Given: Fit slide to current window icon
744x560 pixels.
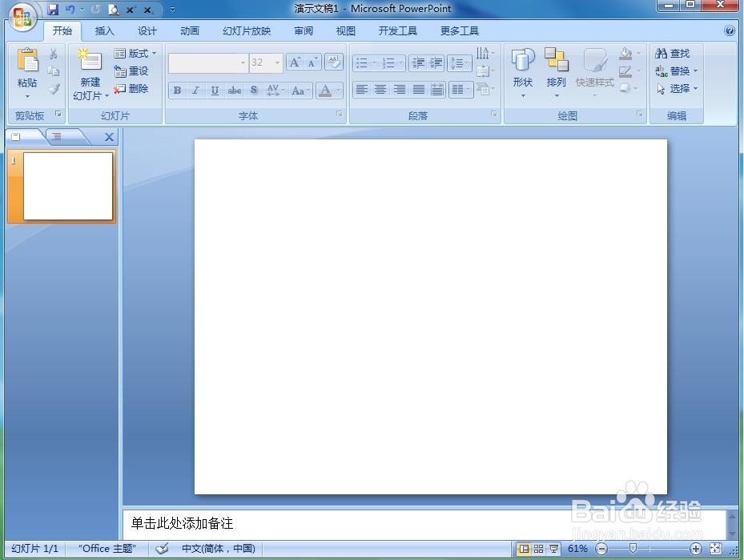Looking at the screenshot, I should (x=715, y=549).
